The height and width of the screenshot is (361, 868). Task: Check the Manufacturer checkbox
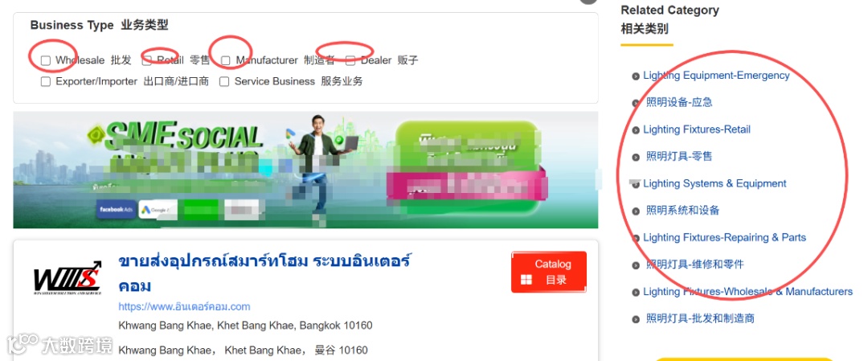click(x=225, y=60)
